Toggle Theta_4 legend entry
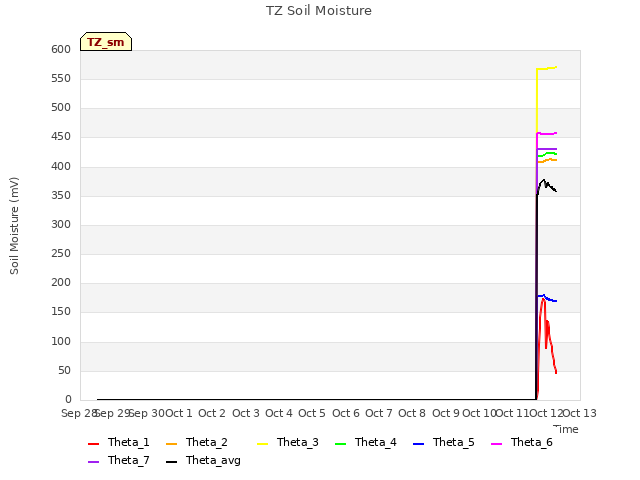The width and height of the screenshot is (640, 480). (366, 442)
